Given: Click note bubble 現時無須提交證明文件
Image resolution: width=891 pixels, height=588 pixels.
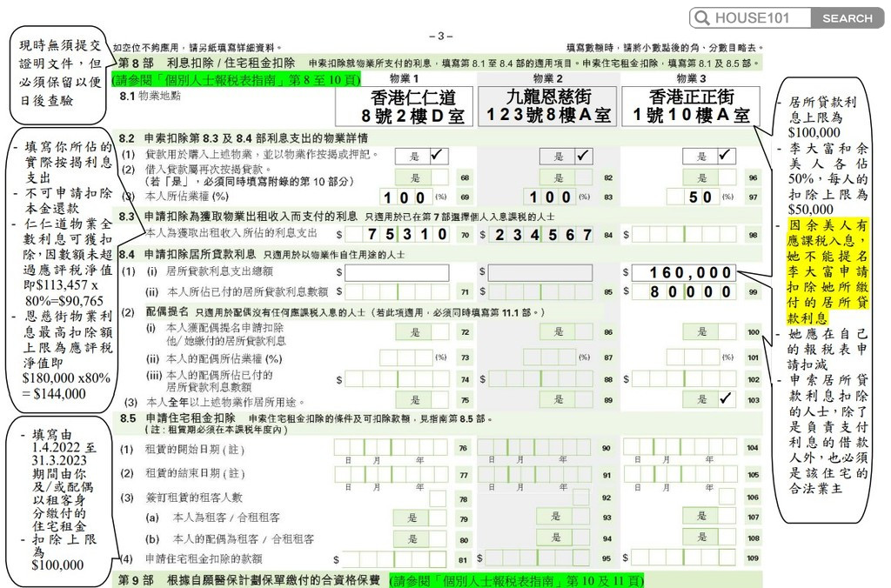Looking at the screenshot, I should 60,73.
